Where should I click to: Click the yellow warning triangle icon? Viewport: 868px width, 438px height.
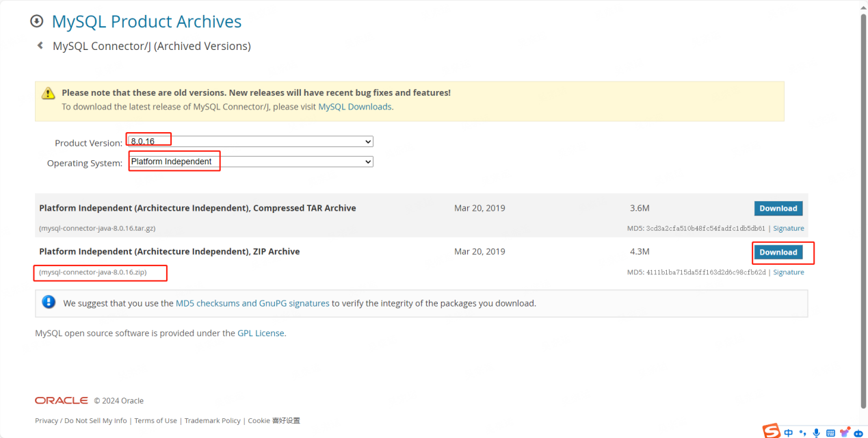48,93
